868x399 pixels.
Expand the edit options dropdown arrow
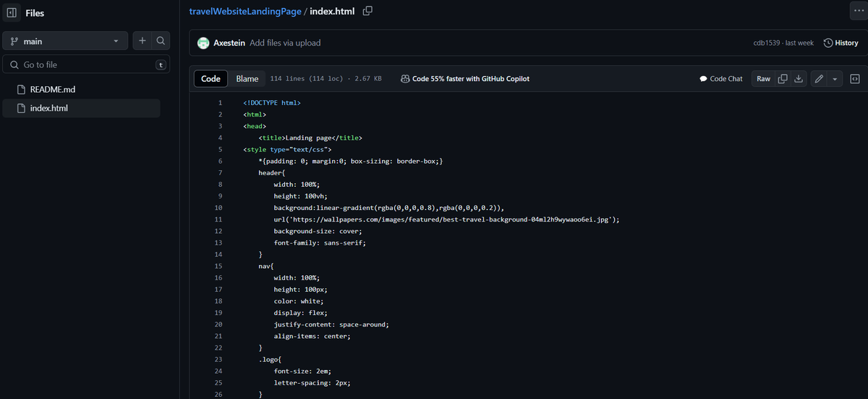coord(835,78)
